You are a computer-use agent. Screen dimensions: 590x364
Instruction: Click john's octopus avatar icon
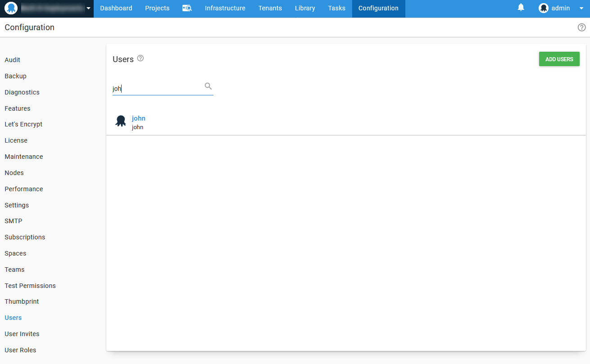click(120, 121)
